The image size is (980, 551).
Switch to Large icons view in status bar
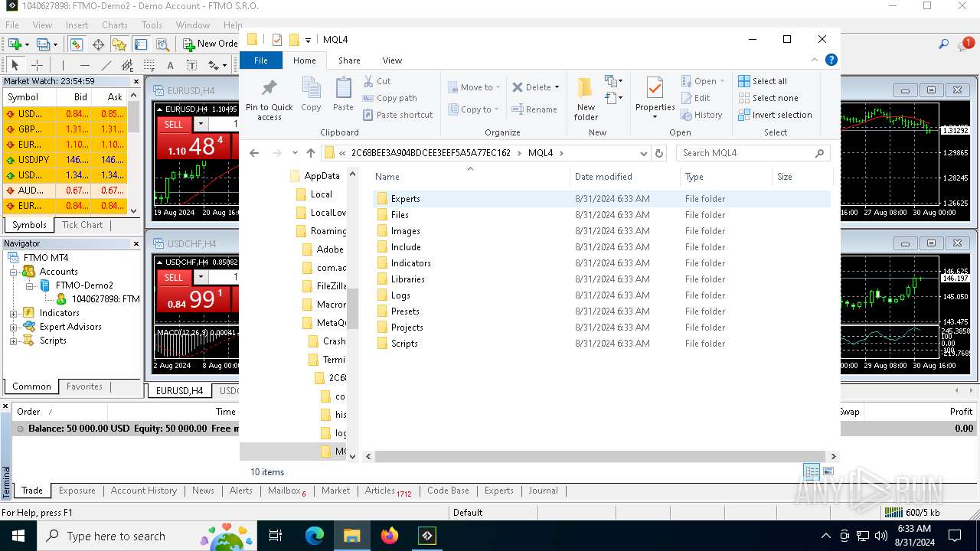[x=828, y=471]
